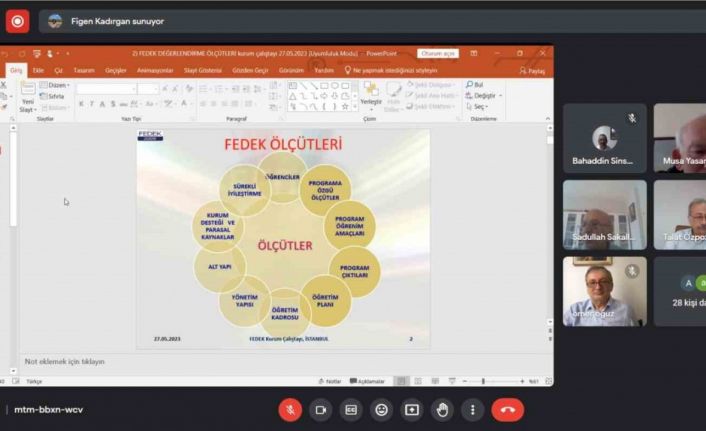Click the Notlar button in status bar
Viewport: 706px width, 431px height.
click(331, 381)
